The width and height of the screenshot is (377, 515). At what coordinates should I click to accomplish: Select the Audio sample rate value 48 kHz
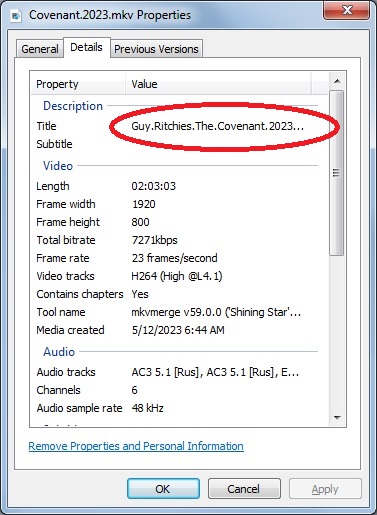pos(147,408)
